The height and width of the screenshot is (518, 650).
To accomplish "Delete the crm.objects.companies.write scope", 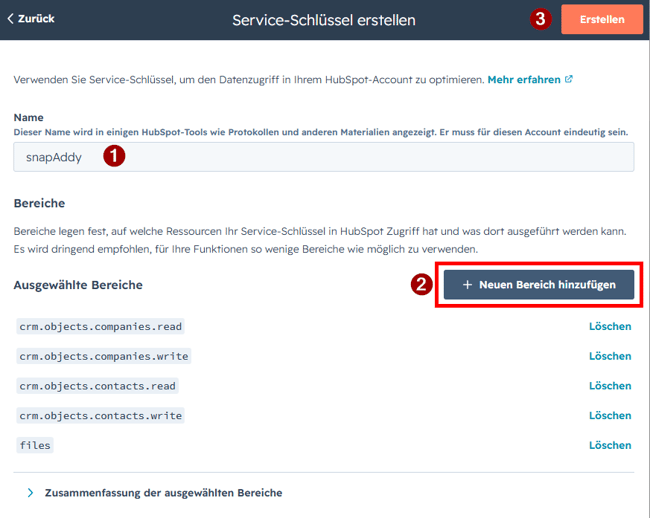I will tap(610, 356).
